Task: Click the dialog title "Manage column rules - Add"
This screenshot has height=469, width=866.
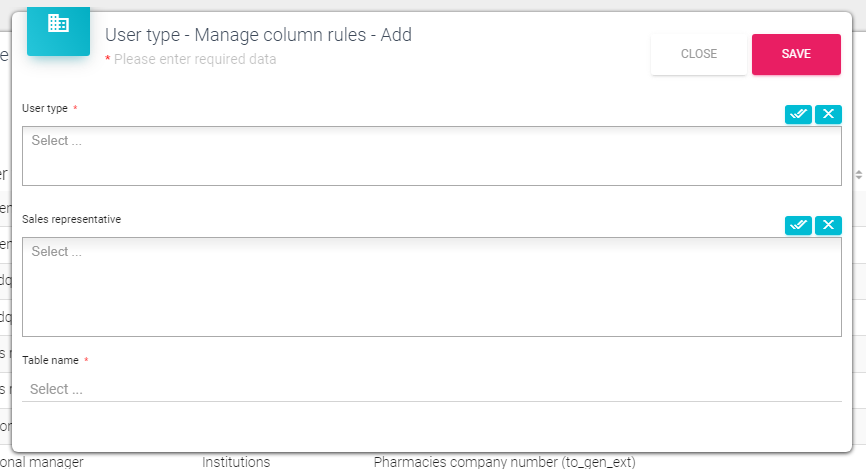Action: [x=258, y=35]
